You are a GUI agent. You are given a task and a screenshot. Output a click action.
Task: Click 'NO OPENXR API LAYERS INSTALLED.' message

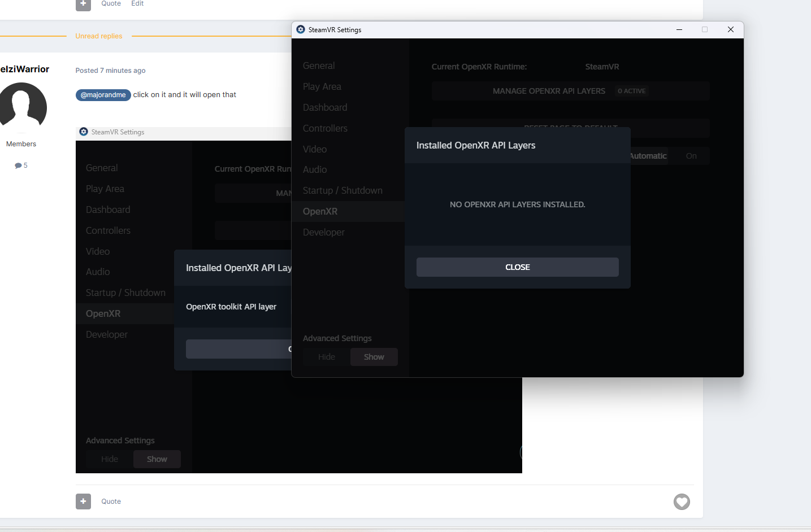(518, 204)
